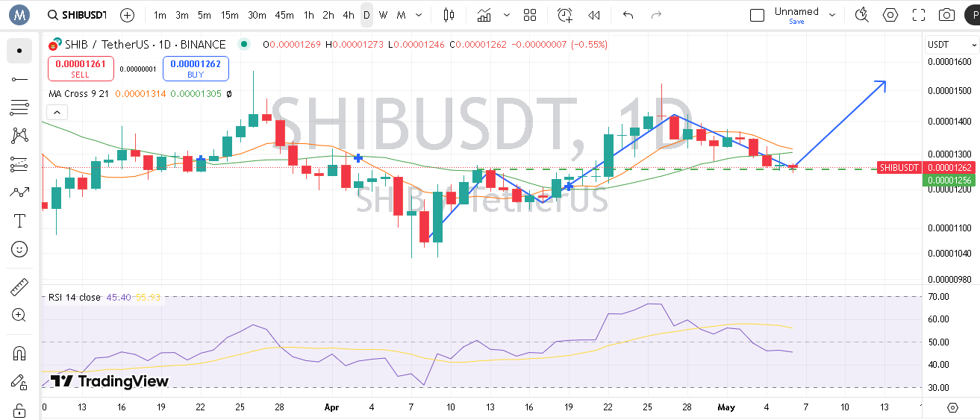
Task: Click the Unnamed layout name
Action: click(x=796, y=11)
